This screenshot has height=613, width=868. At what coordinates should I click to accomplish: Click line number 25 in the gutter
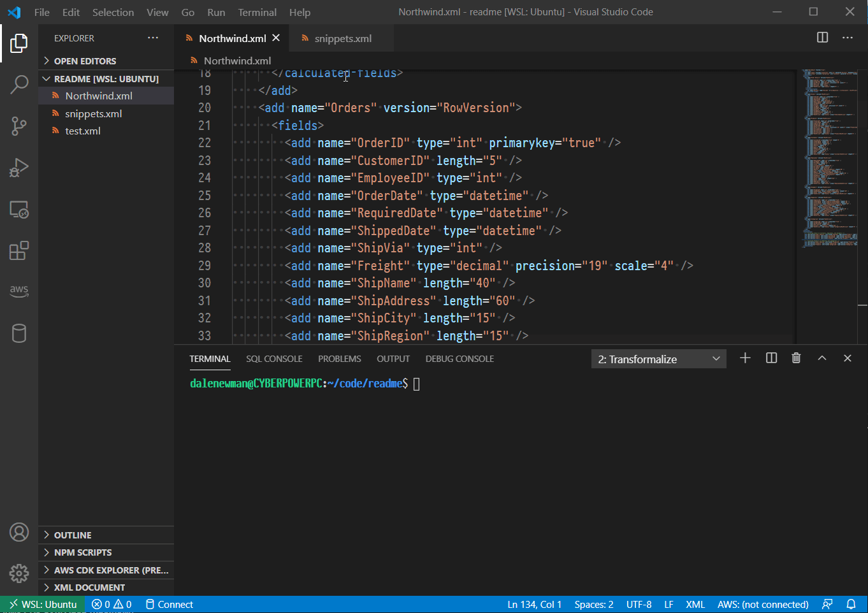(x=205, y=196)
